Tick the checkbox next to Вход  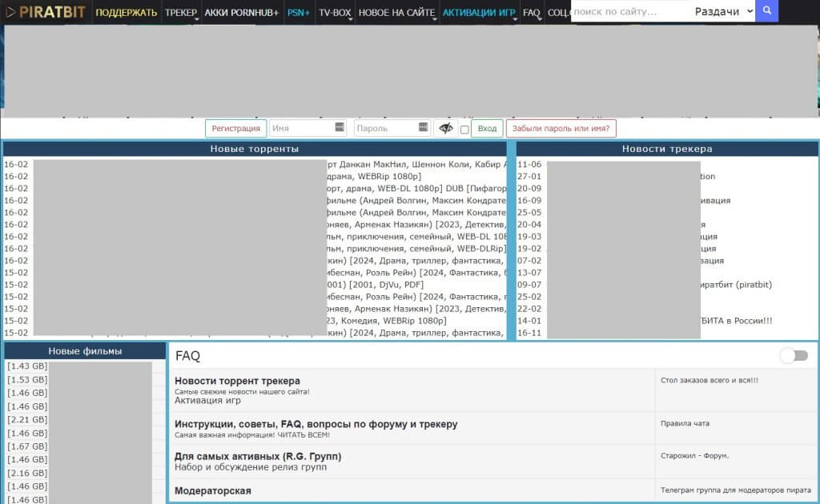pyautogui.click(x=464, y=130)
